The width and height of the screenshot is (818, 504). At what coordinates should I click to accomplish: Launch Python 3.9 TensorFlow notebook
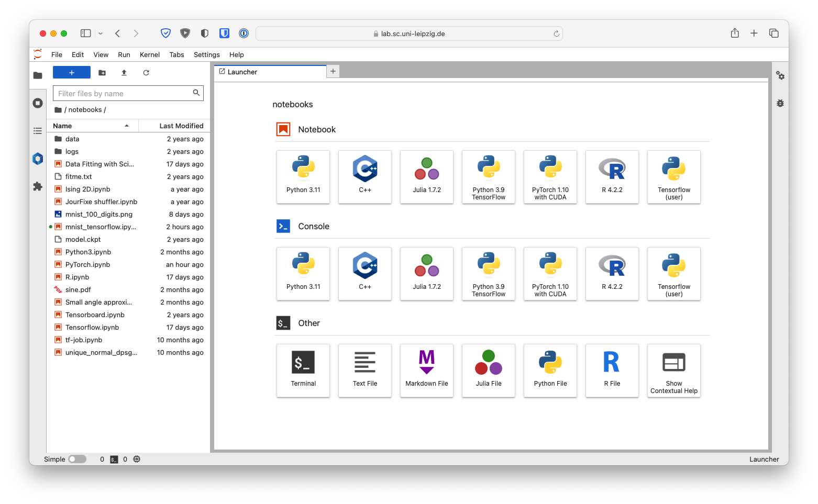[489, 177]
